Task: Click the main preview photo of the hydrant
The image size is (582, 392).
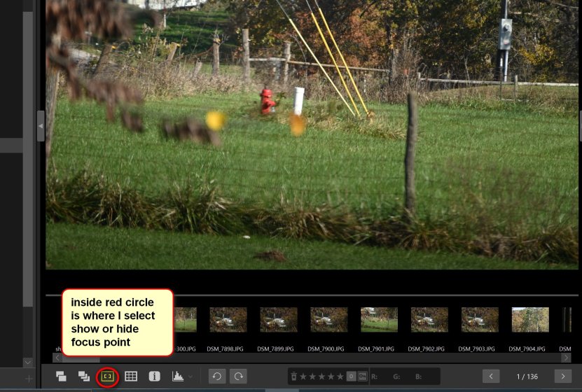Action: (x=312, y=134)
